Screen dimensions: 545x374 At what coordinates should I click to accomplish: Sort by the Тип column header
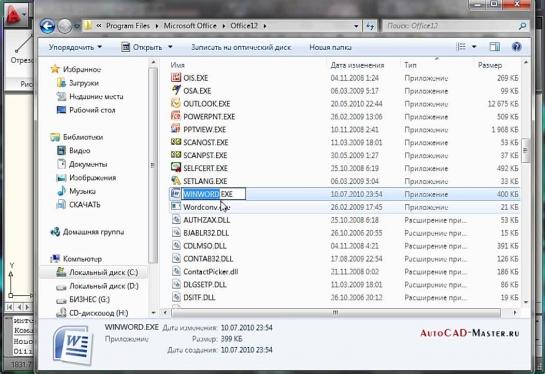point(410,65)
